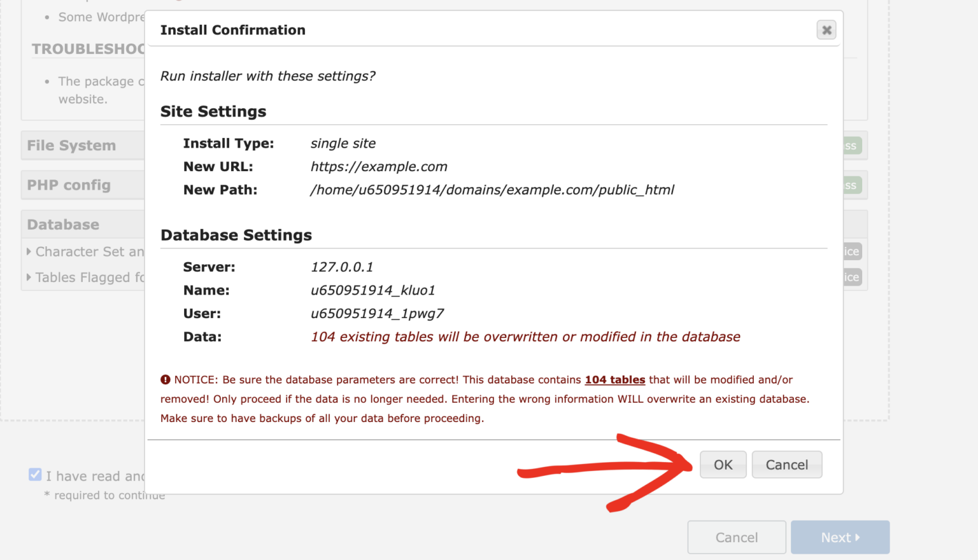Viewport: 978px width, 560px height.
Task: Collapse the Database section panel
Action: 62,224
